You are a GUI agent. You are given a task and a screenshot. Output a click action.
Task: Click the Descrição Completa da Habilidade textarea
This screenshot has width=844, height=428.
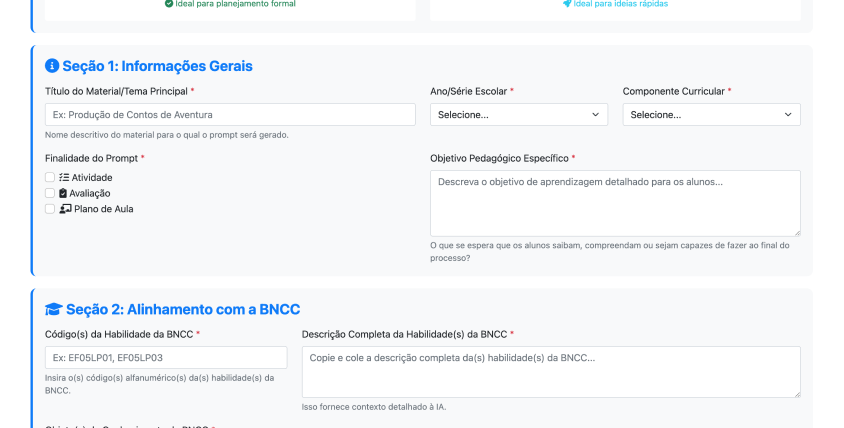551,372
